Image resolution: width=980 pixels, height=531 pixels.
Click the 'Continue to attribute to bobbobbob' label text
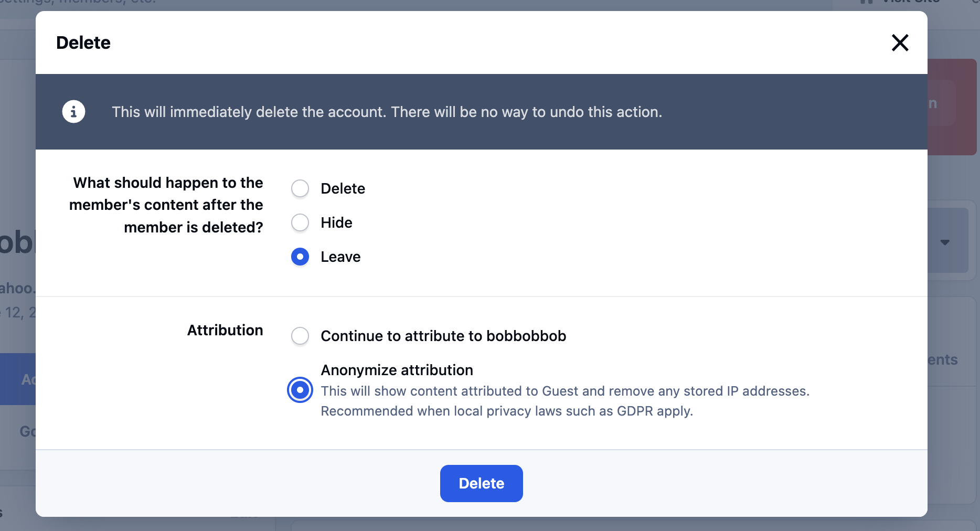click(443, 336)
